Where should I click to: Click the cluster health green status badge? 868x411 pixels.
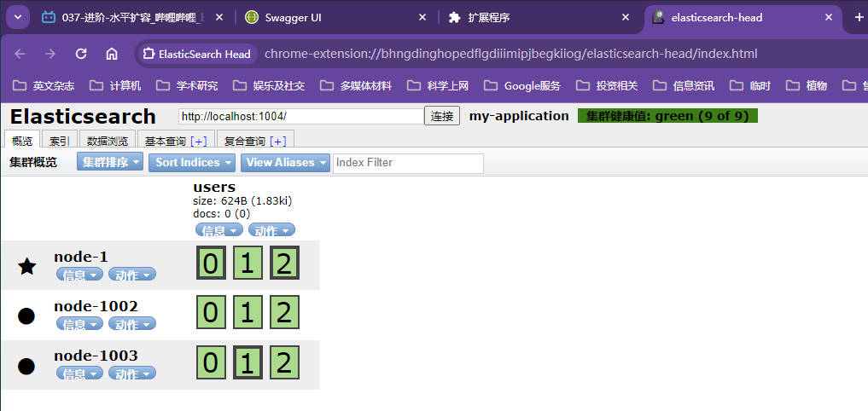(x=667, y=116)
